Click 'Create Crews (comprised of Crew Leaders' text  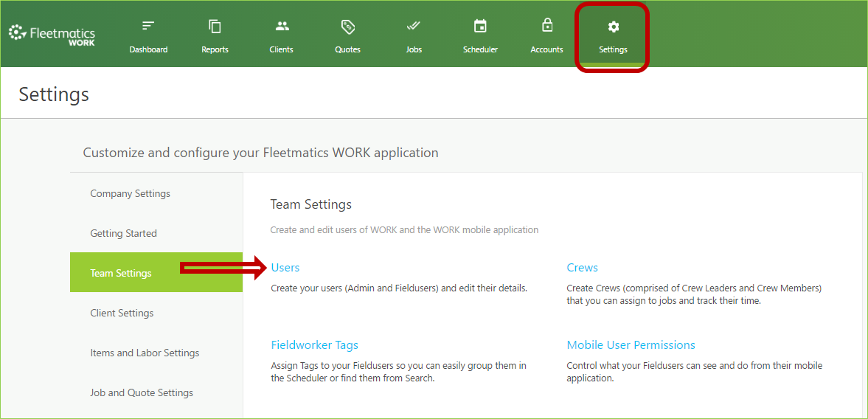pos(694,295)
